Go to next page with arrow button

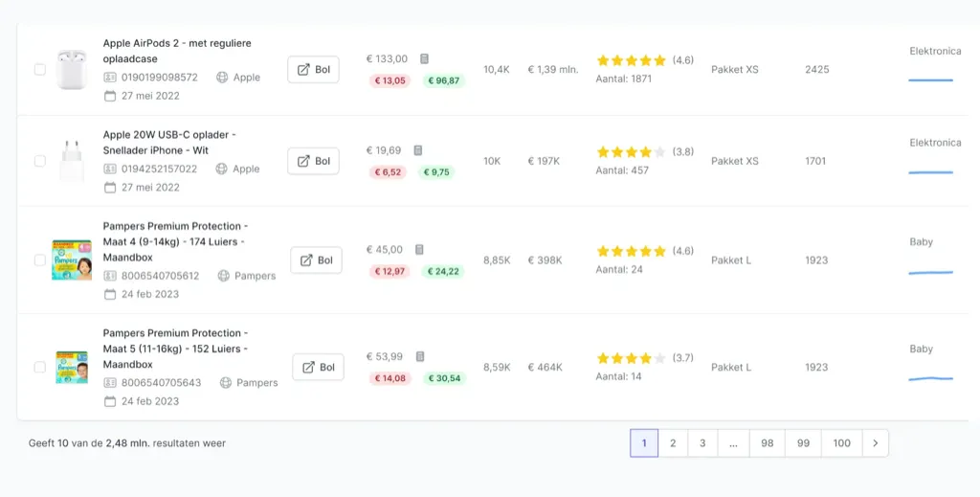click(875, 443)
